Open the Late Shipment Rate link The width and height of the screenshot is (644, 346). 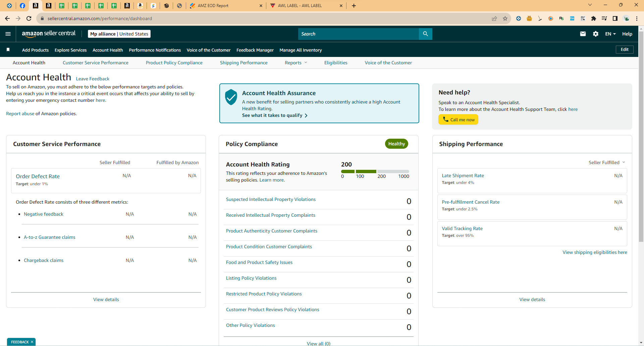463,176
